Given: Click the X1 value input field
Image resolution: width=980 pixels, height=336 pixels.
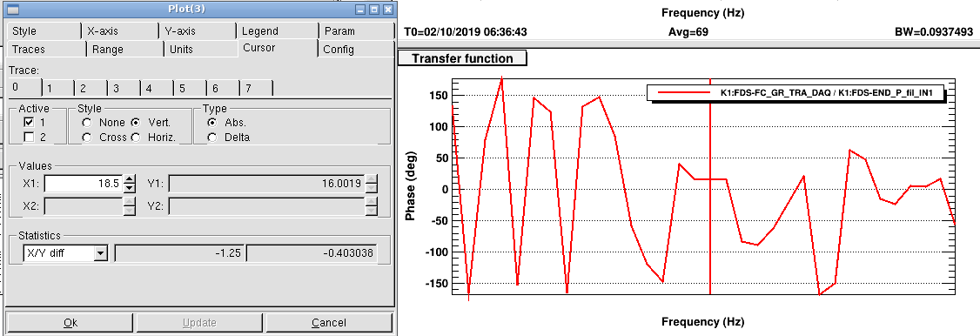Looking at the screenshot, I should (x=84, y=184).
